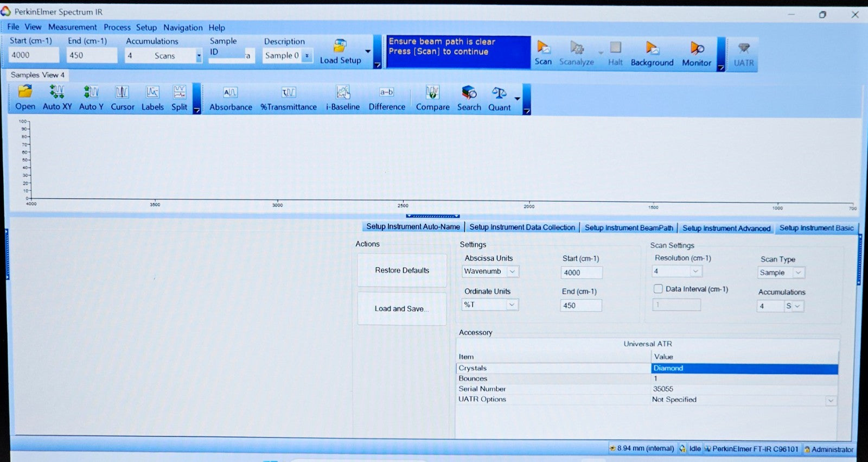
Task: Open the accumulations unit dropdown in Scan Settings
Action: [x=797, y=306]
